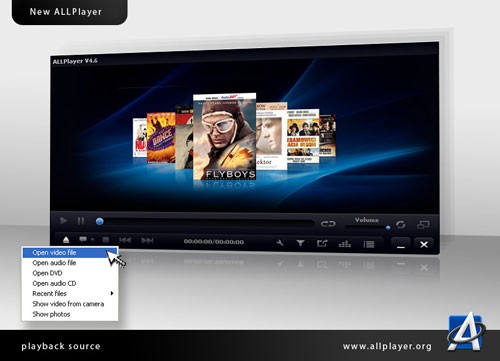Select the Flyboys movie cover
Viewport: 500px width, 361px height.
225,137
